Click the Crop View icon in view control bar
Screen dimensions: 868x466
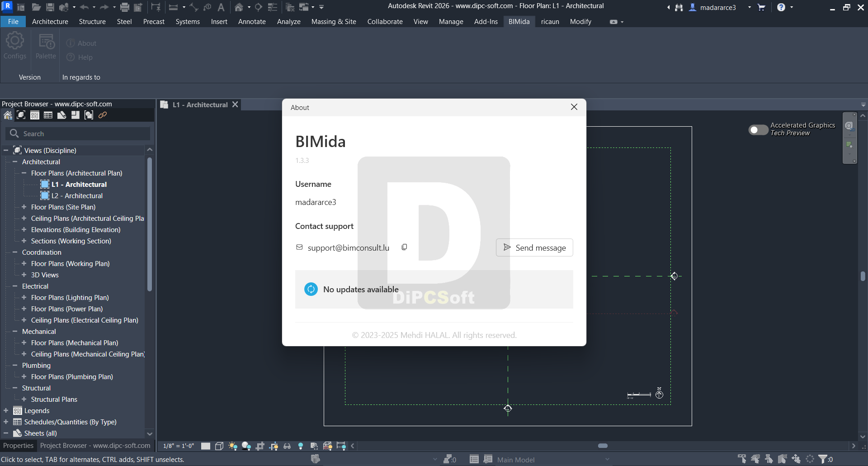pyautogui.click(x=260, y=446)
